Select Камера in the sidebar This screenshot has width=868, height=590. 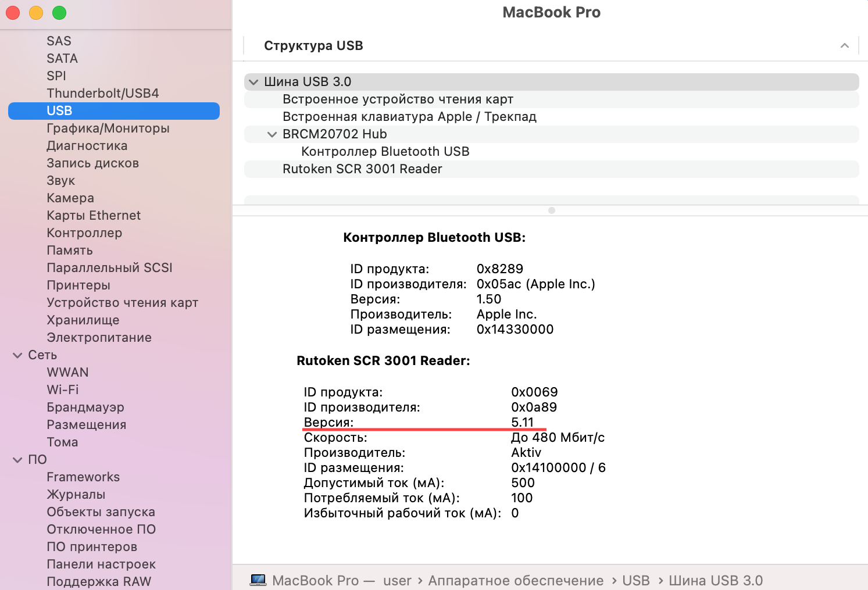point(70,198)
